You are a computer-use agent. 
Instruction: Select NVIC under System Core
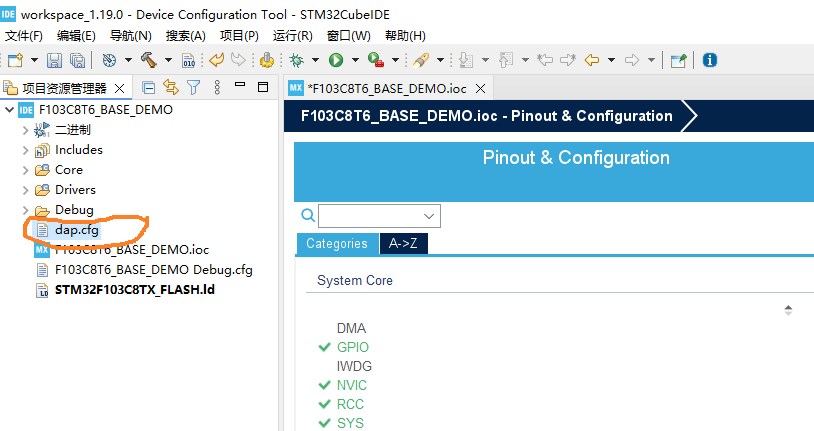[351, 385]
